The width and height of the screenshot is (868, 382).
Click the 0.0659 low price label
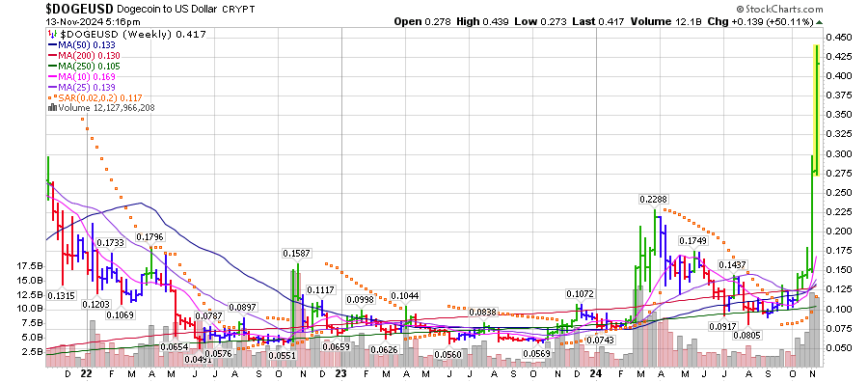point(336,347)
